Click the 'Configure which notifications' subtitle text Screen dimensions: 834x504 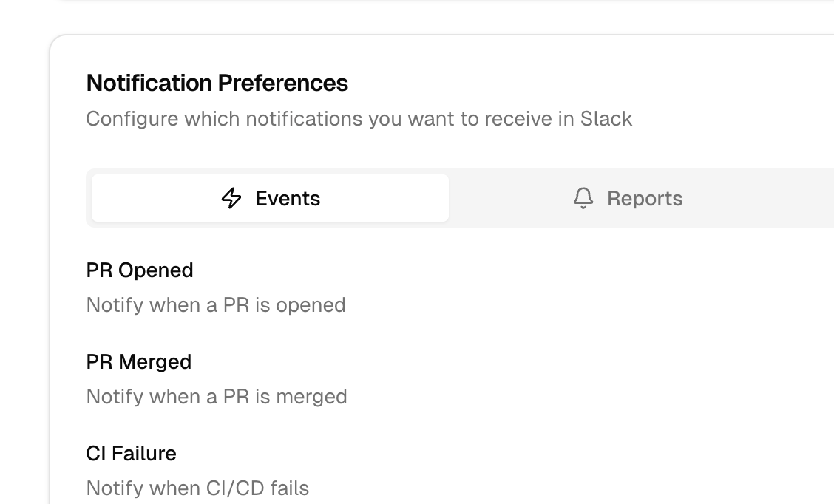point(359,119)
